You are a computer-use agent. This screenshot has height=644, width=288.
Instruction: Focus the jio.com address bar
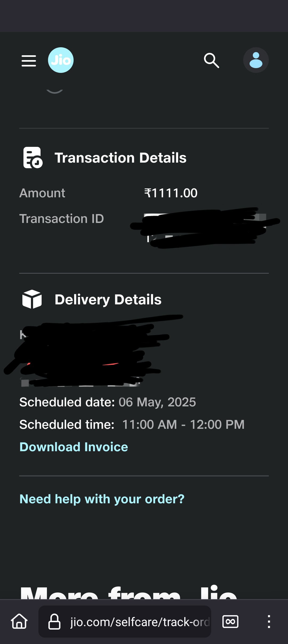point(139,622)
